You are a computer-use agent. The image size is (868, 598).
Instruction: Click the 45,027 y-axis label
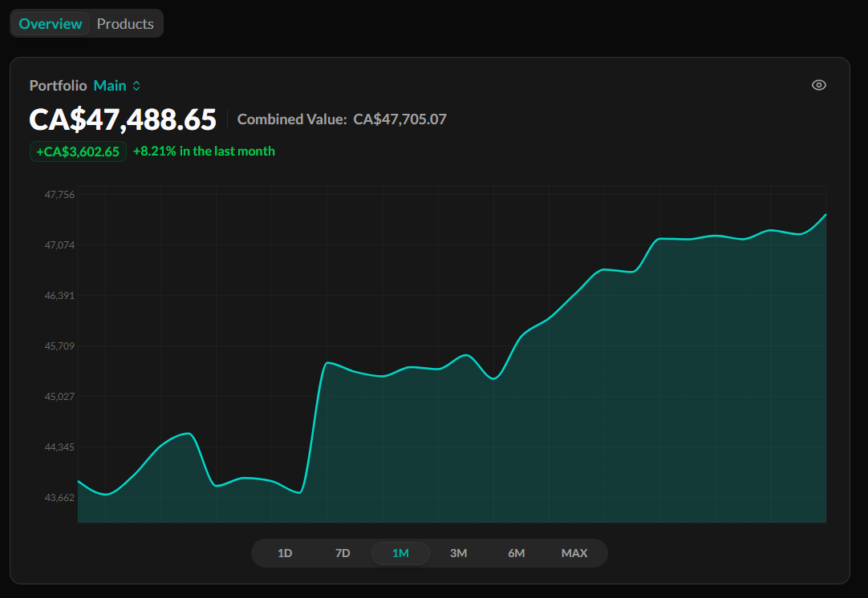click(59, 397)
